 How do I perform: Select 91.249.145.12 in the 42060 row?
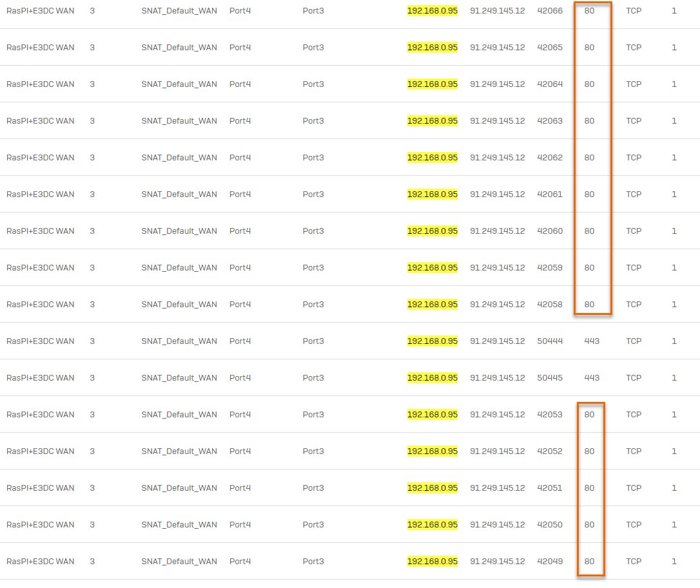tap(498, 231)
